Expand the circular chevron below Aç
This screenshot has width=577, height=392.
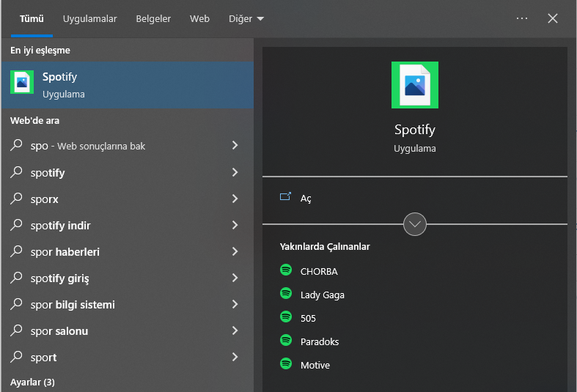[415, 224]
